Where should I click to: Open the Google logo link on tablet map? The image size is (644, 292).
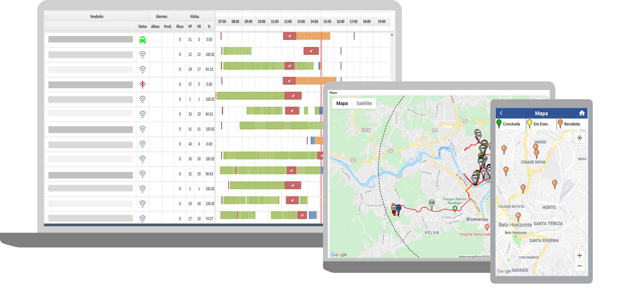[x=339, y=255]
